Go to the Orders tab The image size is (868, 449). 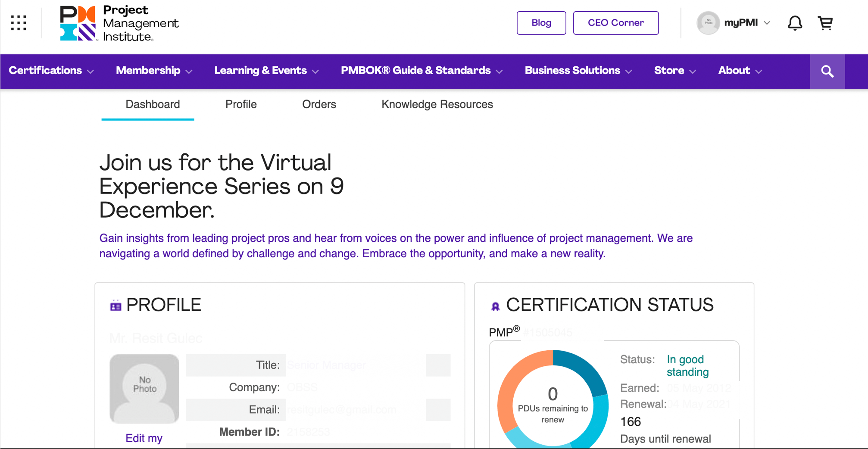coord(319,104)
